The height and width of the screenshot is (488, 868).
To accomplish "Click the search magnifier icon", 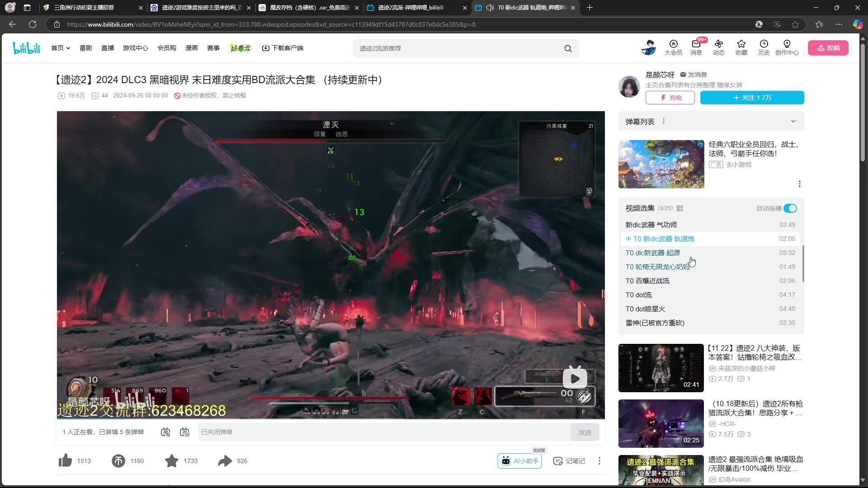I will (568, 48).
